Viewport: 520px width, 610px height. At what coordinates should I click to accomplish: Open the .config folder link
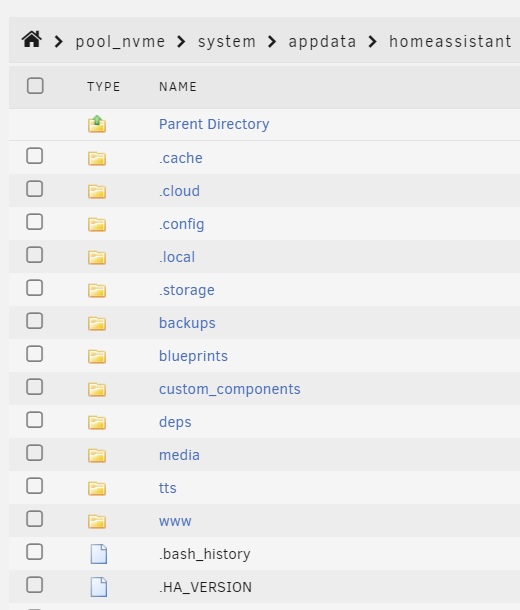coord(181,224)
